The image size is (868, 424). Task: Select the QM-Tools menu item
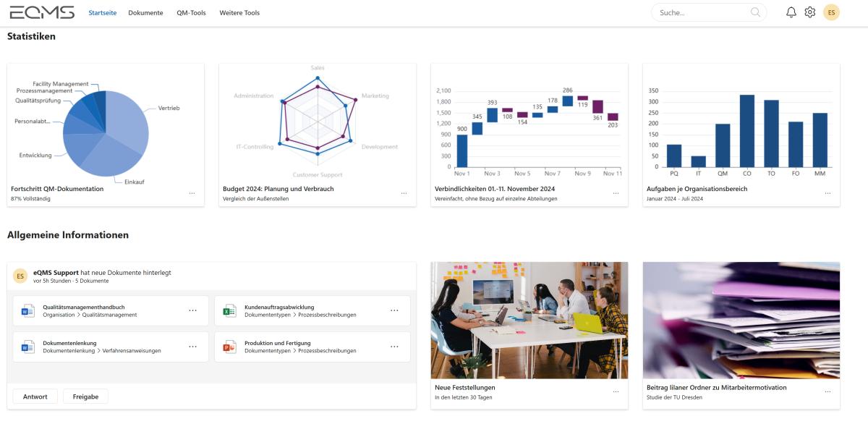[x=191, y=12]
